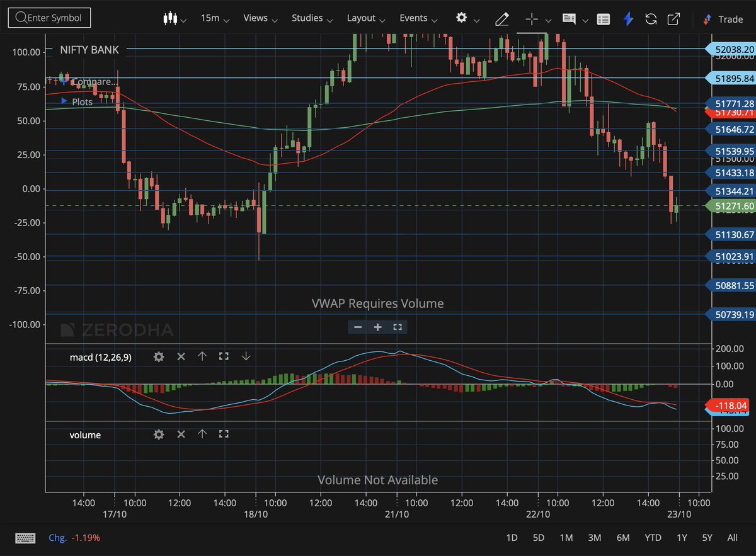Open macd study settings gear

click(x=159, y=356)
